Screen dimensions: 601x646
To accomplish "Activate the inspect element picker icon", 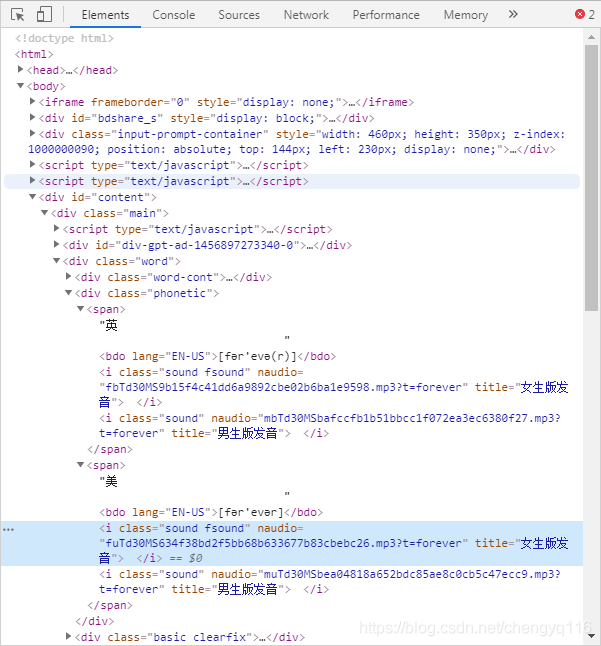I will 18,15.
